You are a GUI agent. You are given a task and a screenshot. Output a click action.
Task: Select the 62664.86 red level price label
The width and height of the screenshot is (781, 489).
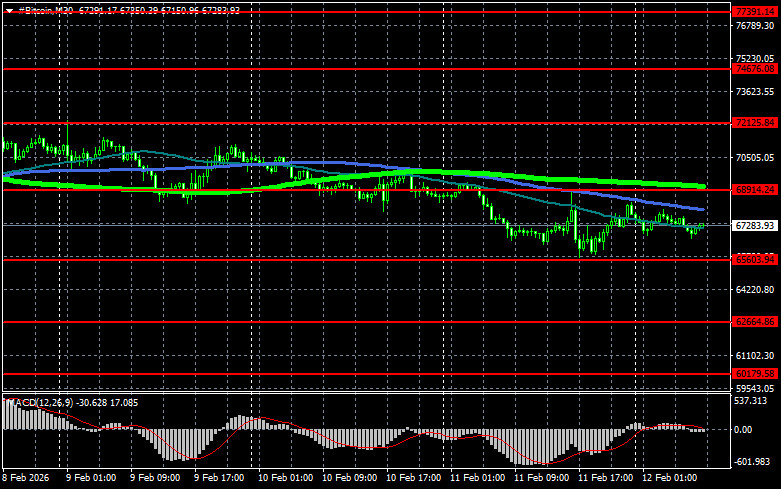tap(755, 322)
